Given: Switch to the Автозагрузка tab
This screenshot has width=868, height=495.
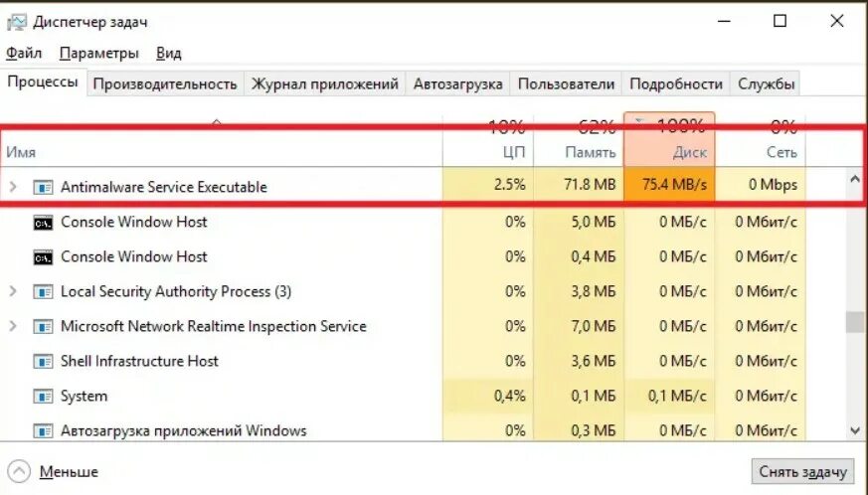Looking at the screenshot, I should [x=457, y=84].
